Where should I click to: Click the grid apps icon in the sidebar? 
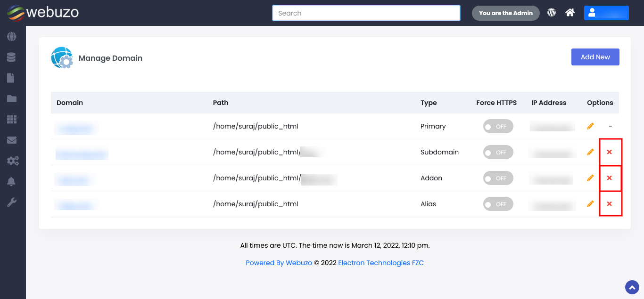point(11,120)
